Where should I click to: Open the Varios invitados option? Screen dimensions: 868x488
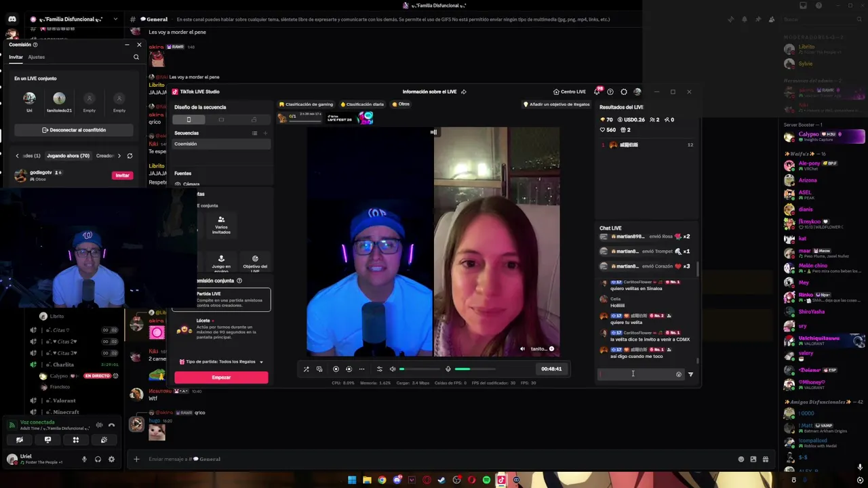tap(221, 226)
